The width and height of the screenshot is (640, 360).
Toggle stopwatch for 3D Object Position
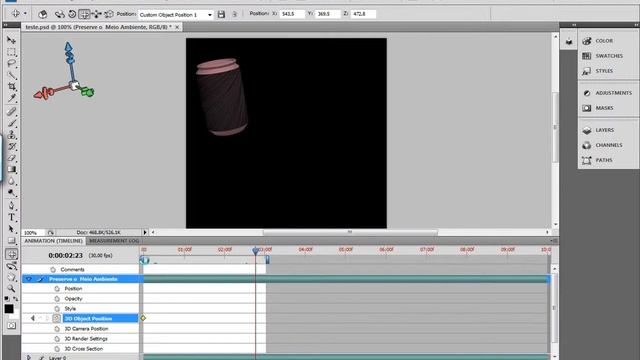point(56,318)
